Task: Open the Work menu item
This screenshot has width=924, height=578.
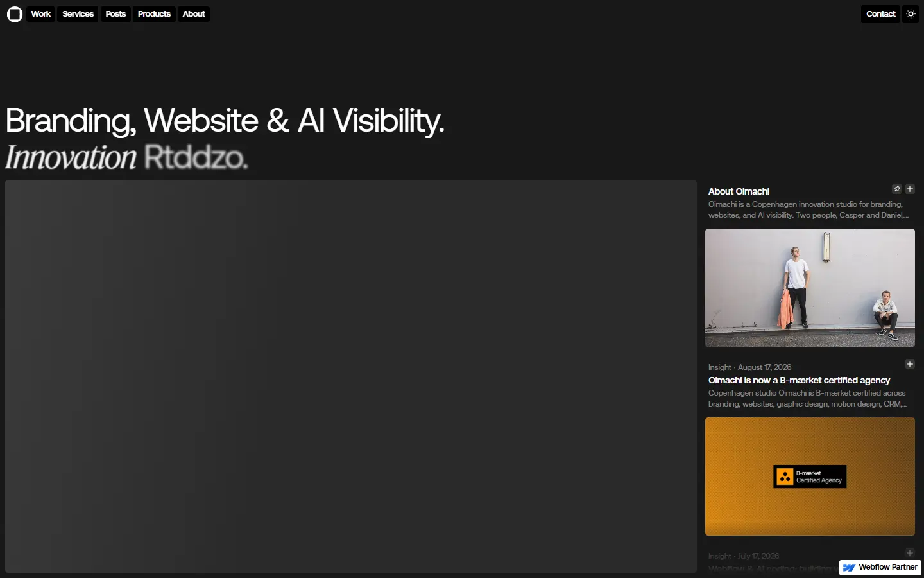Action: pos(41,14)
